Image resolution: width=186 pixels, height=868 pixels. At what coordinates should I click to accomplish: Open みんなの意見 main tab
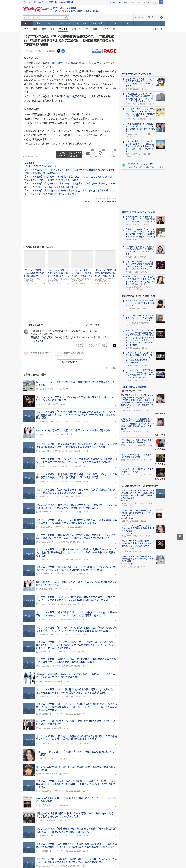click(x=98, y=24)
